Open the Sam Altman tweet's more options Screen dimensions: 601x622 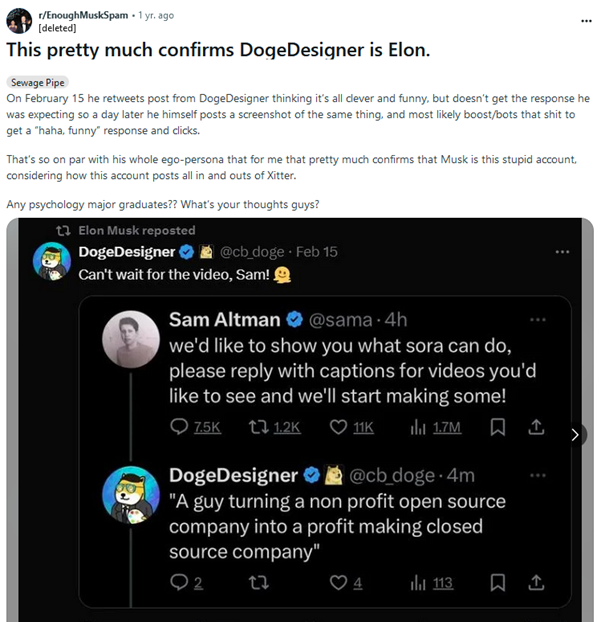538,320
